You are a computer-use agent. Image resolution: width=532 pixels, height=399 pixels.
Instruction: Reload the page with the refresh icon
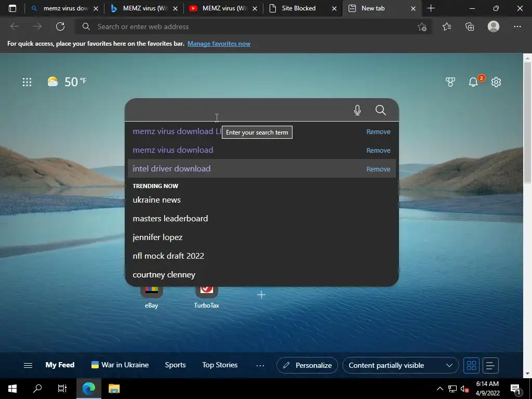coord(60,26)
